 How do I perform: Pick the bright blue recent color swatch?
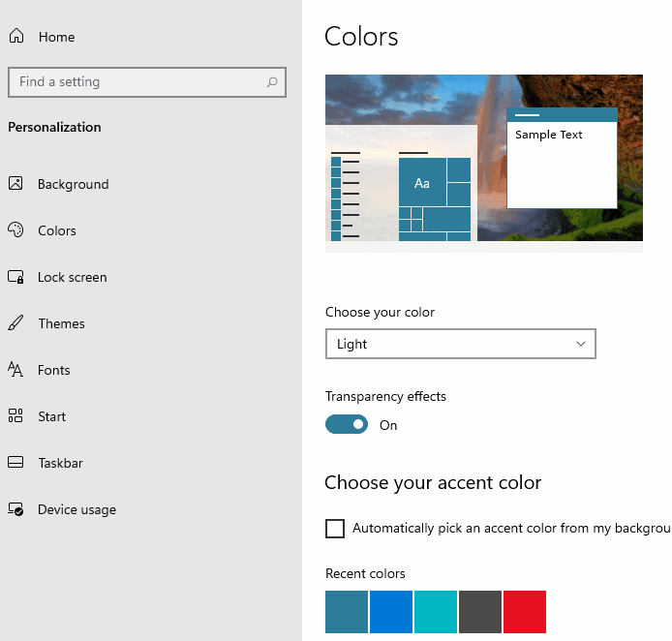(391, 612)
